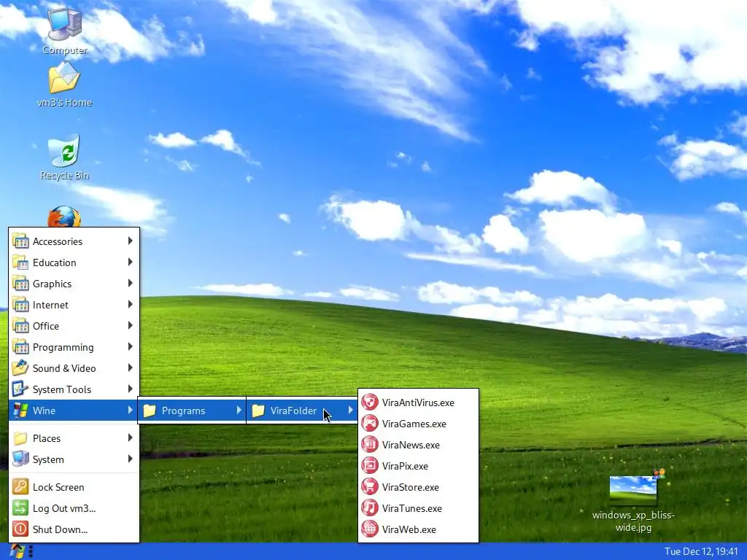Select Lock Screen text entry
Viewport: 747px width, 560px height.
(58, 487)
